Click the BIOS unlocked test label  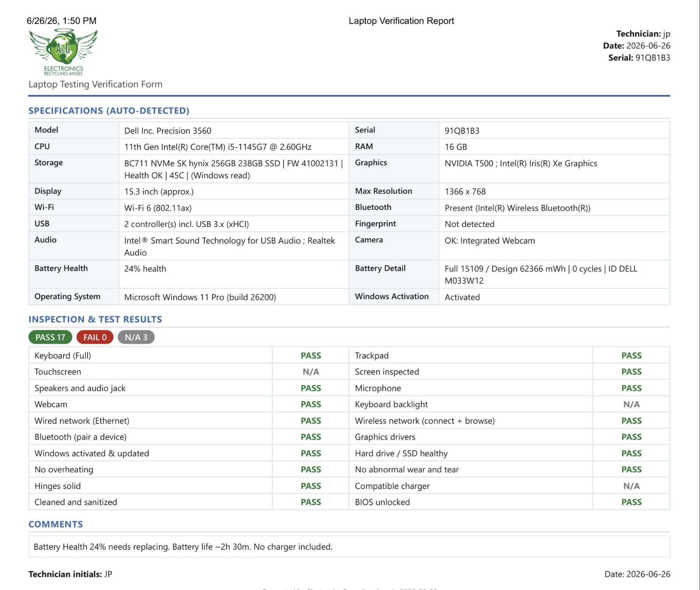[382, 502]
